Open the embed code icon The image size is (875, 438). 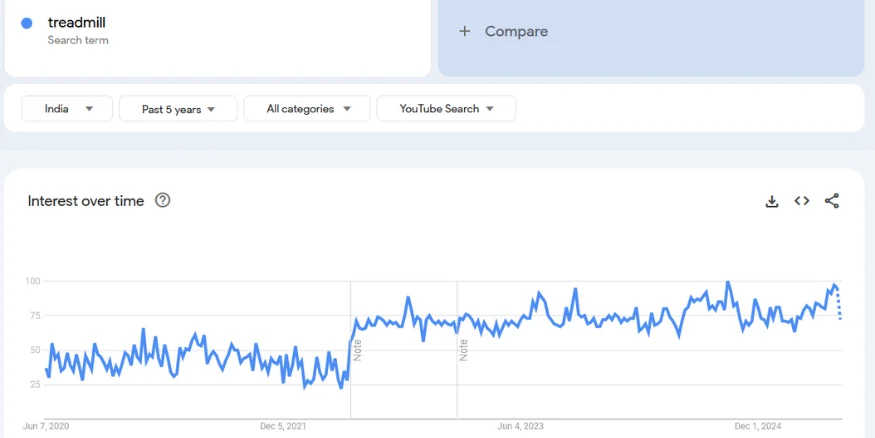(801, 201)
